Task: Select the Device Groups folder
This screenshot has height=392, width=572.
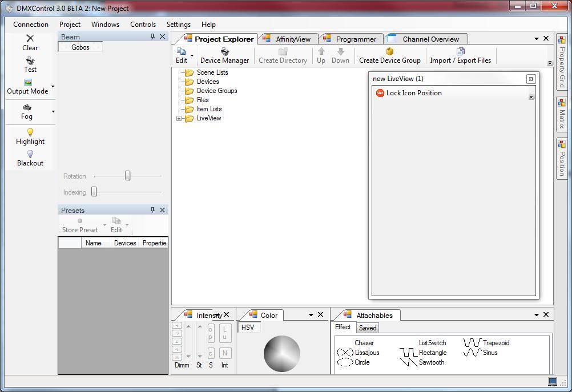Action: 216,91
